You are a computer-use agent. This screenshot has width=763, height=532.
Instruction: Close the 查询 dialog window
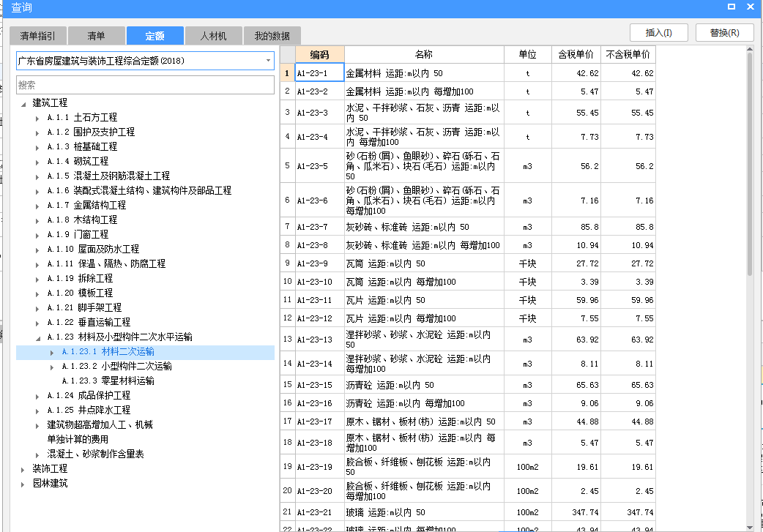751,7
